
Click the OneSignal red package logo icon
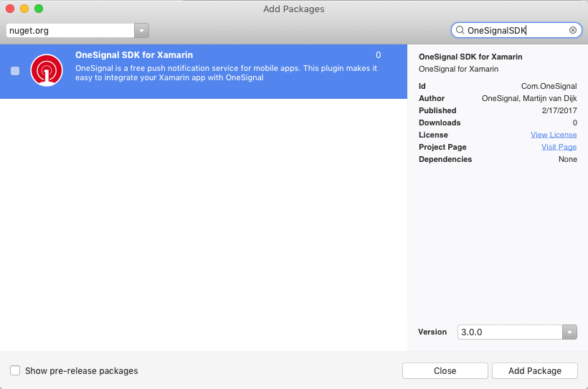[47, 71]
